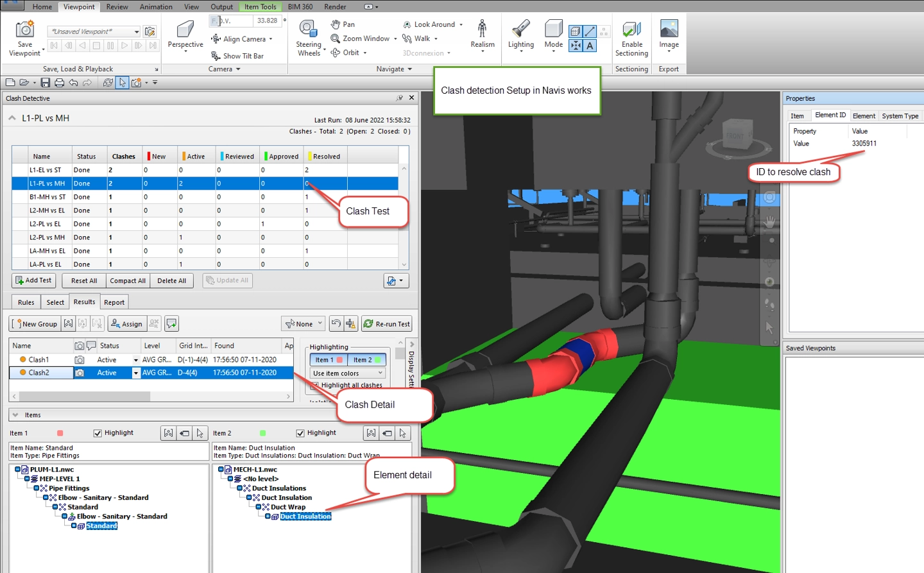
Task: Click the Image export icon
Action: click(669, 30)
